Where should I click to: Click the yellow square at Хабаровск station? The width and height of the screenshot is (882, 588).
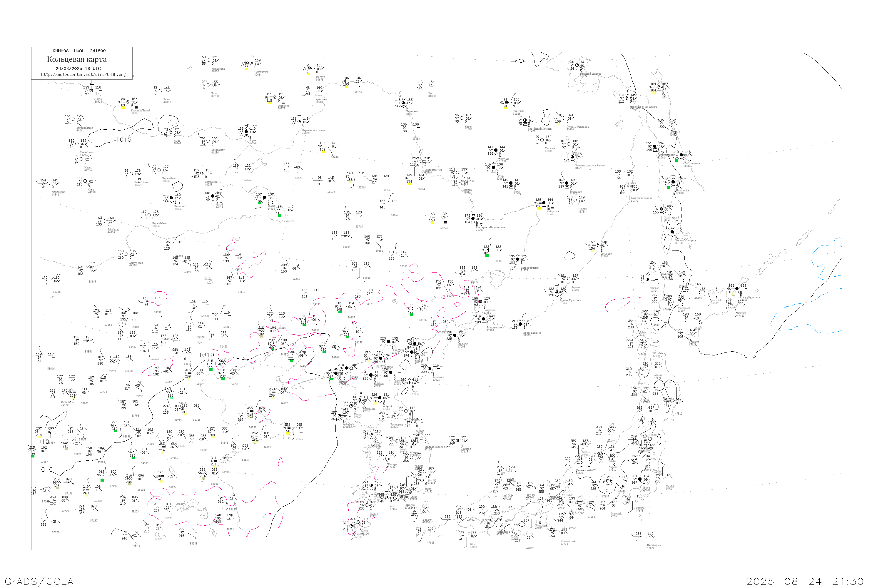coord(539,208)
